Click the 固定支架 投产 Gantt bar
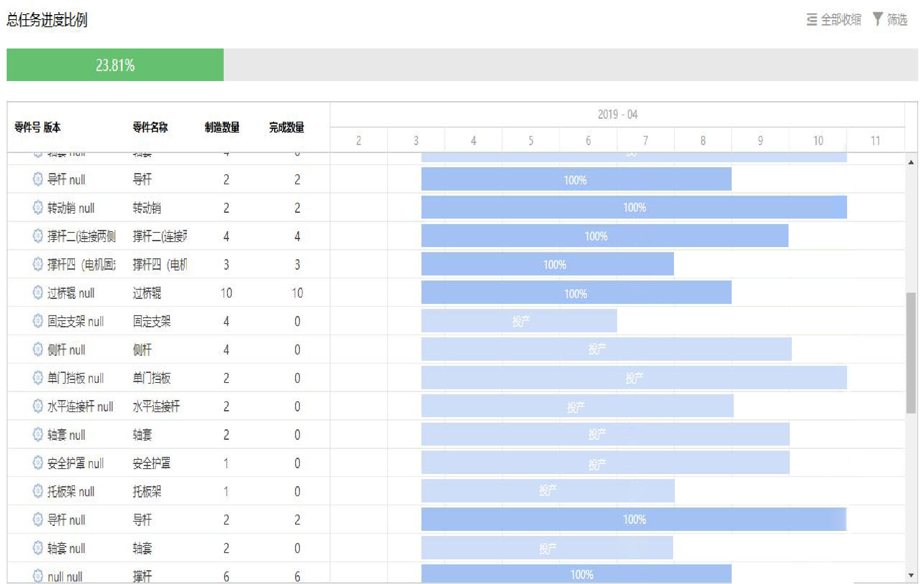Image resolution: width=924 pixels, height=584 pixels. click(x=519, y=321)
